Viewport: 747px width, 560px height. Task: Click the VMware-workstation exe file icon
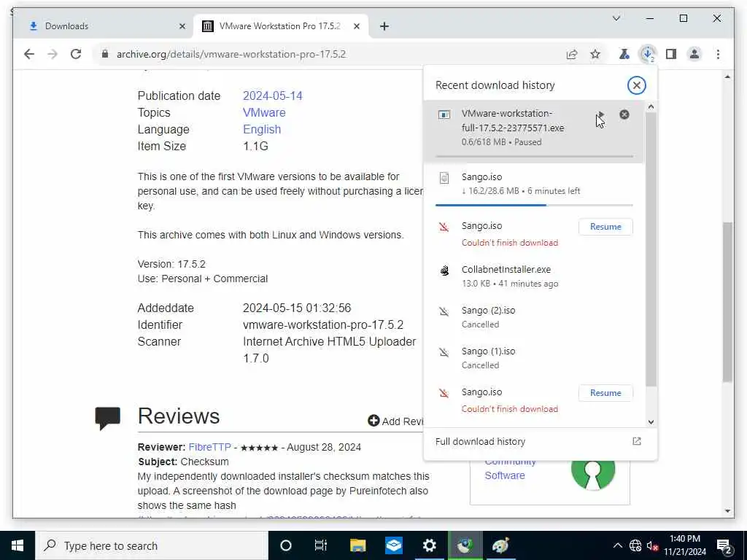point(444,114)
